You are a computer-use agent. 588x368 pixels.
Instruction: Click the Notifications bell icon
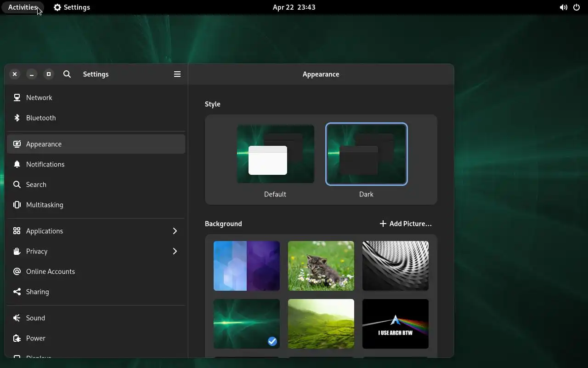[x=17, y=164]
